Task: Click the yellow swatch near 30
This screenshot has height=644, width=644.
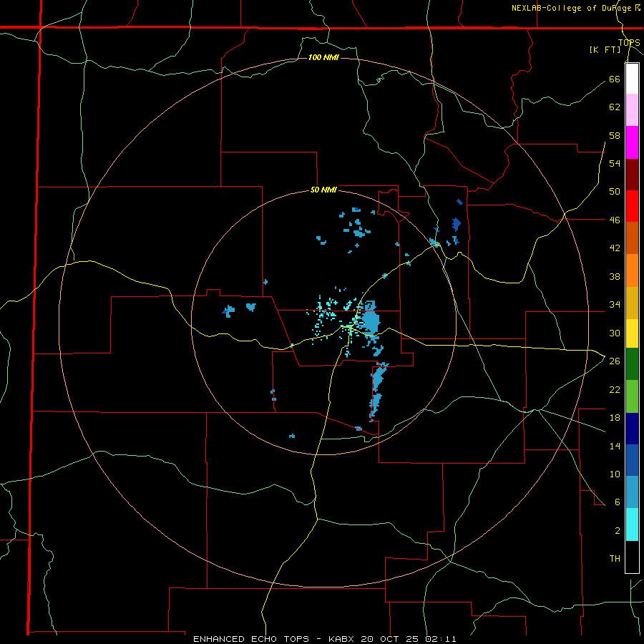Action: coord(632,333)
